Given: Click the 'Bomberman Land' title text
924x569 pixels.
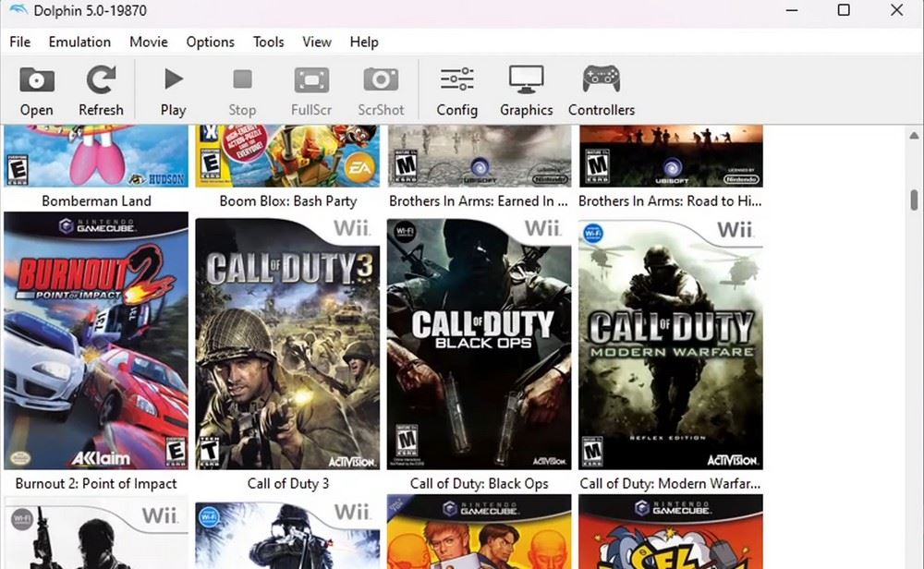Looking at the screenshot, I should coord(97,200).
